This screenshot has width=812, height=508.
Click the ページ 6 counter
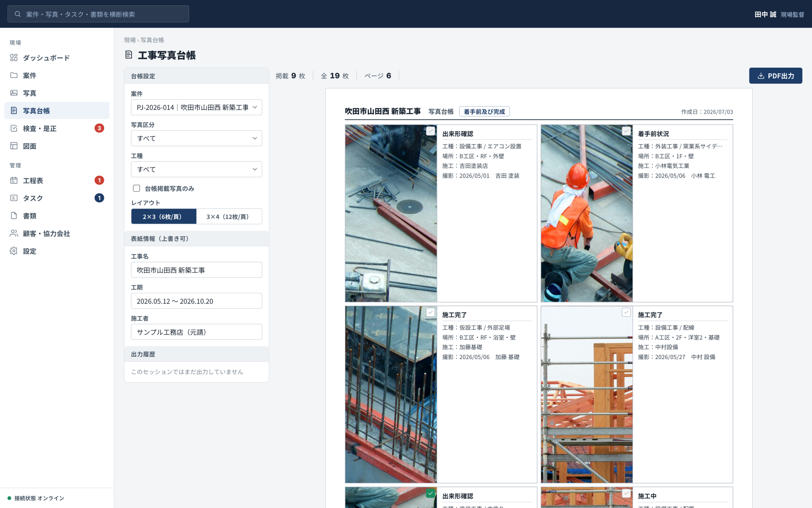378,76
